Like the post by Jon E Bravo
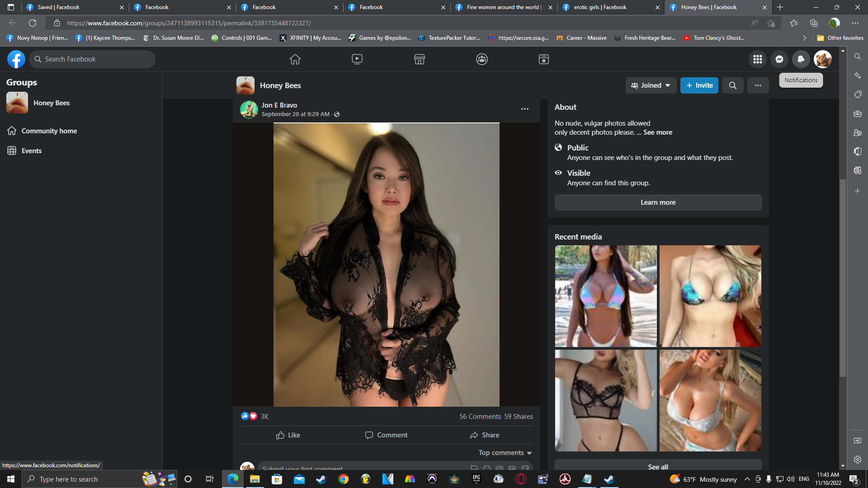Image resolution: width=868 pixels, height=488 pixels. click(x=288, y=435)
